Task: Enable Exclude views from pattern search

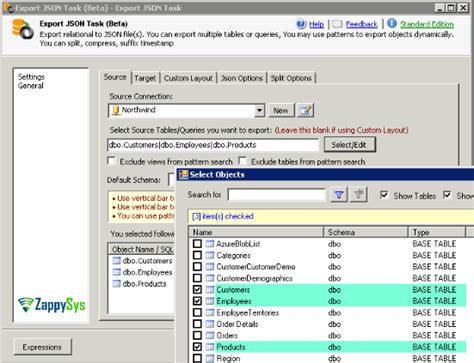Action: point(111,161)
